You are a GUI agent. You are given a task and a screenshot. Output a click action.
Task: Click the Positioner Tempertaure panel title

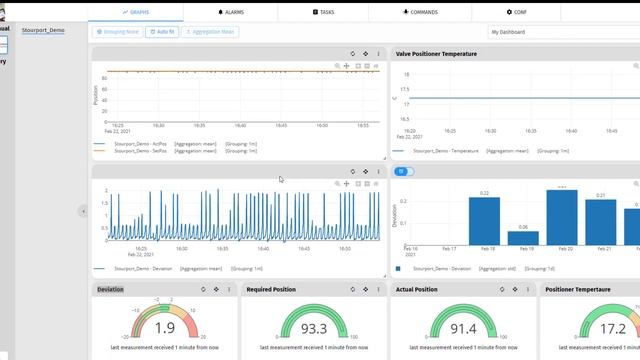(578, 289)
